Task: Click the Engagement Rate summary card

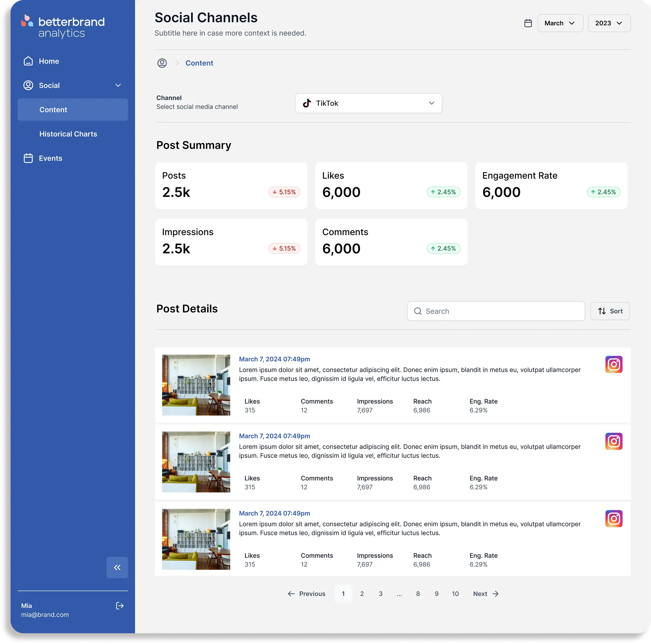Action: coord(552,186)
